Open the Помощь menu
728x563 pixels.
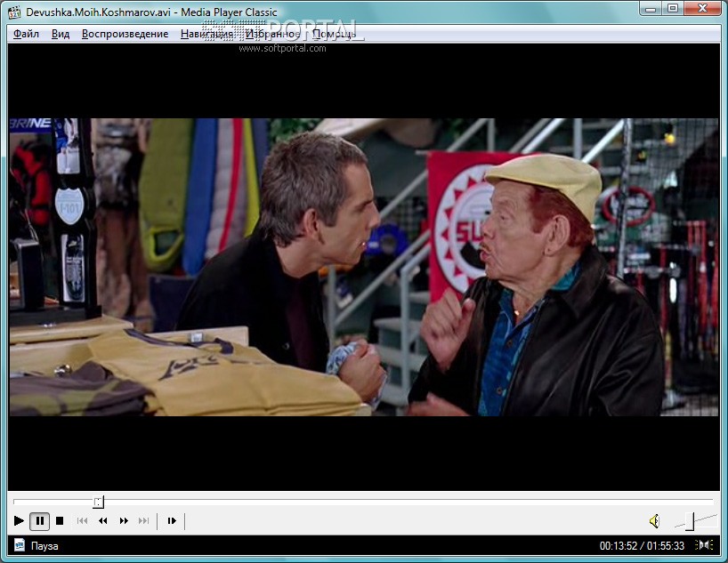pos(334,34)
